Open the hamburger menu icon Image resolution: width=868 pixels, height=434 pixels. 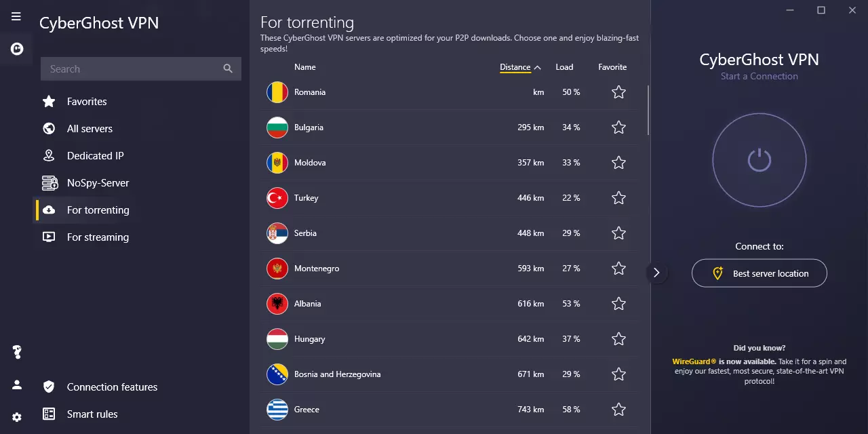(16, 16)
